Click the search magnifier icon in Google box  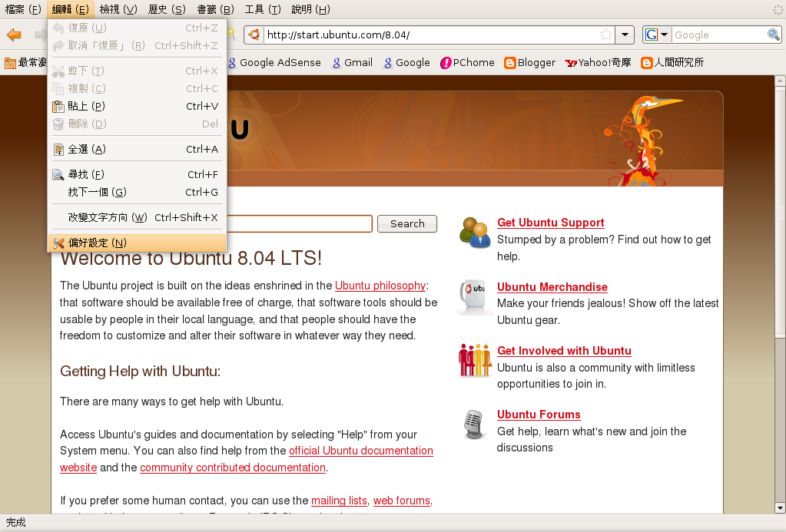(774, 35)
